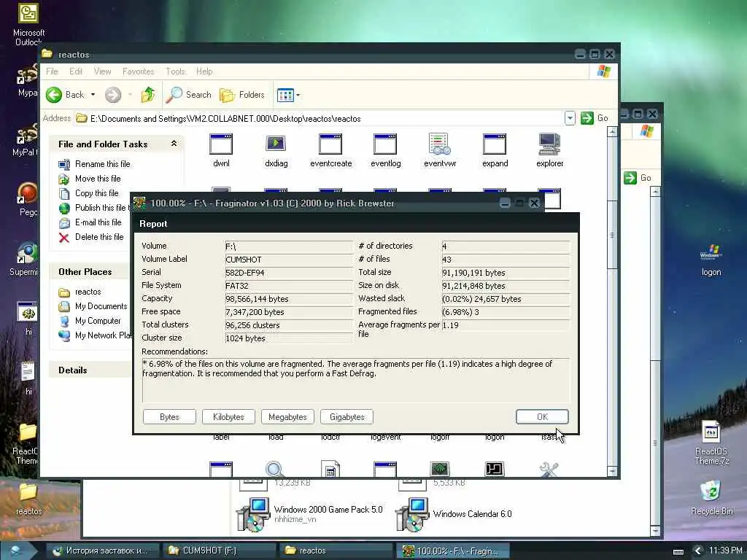Screen dimensions: 747x560
Task: Select the logon desktop icon
Action: [711, 260]
